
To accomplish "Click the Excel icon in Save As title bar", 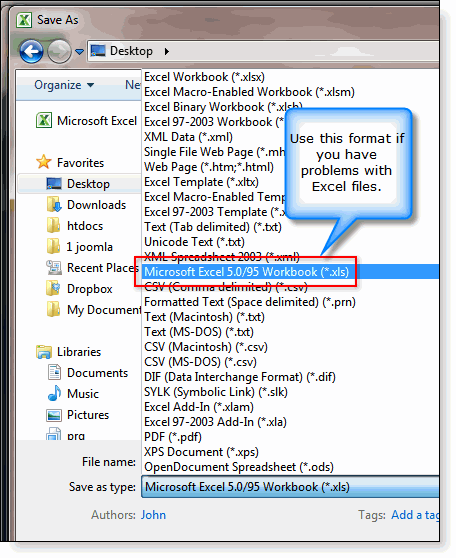I will (24, 20).
